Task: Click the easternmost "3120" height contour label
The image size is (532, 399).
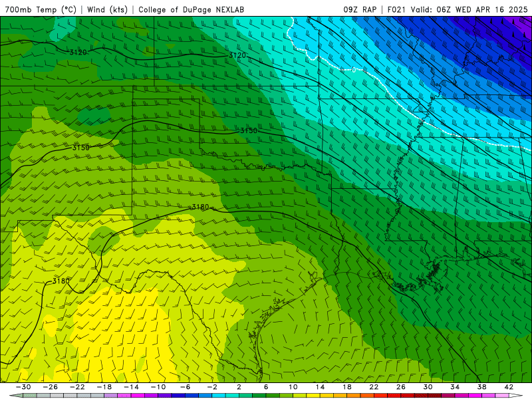Action: pyautogui.click(x=237, y=55)
